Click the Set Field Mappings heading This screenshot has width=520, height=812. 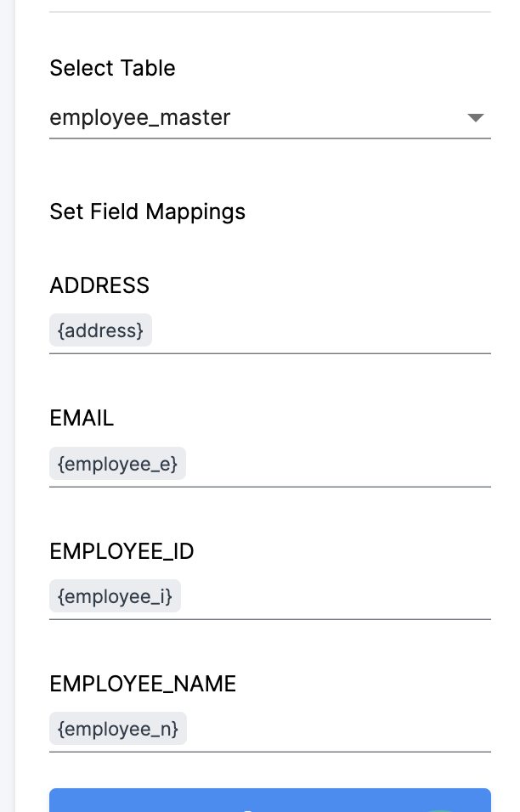(147, 211)
